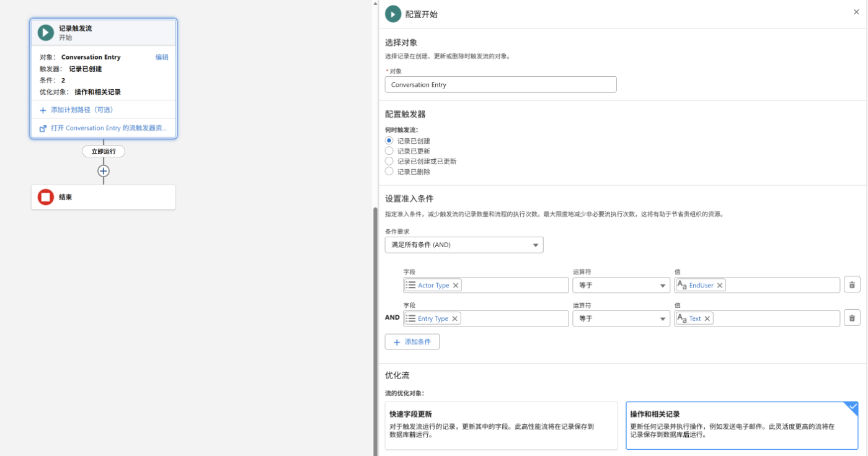Click 添加计划路径（可选）link
The width and height of the screenshot is (868, 456).
(x=81, y=110)
